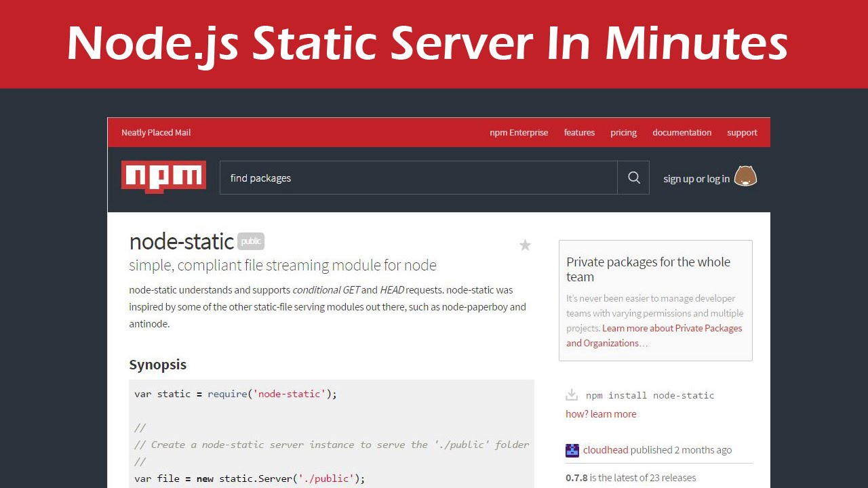
Task: Click the npm logo
Action: pyautogui.click(x=163, y=177)
